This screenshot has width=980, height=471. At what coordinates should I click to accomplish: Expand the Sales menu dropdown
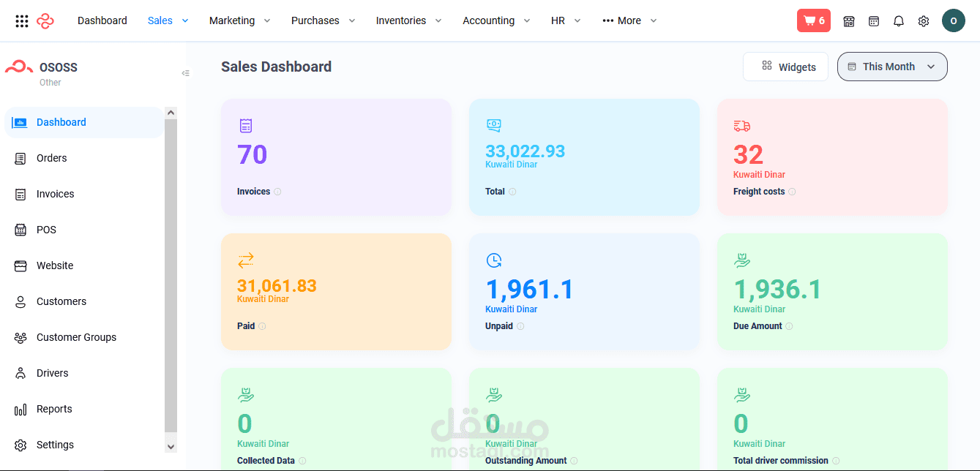168,20
